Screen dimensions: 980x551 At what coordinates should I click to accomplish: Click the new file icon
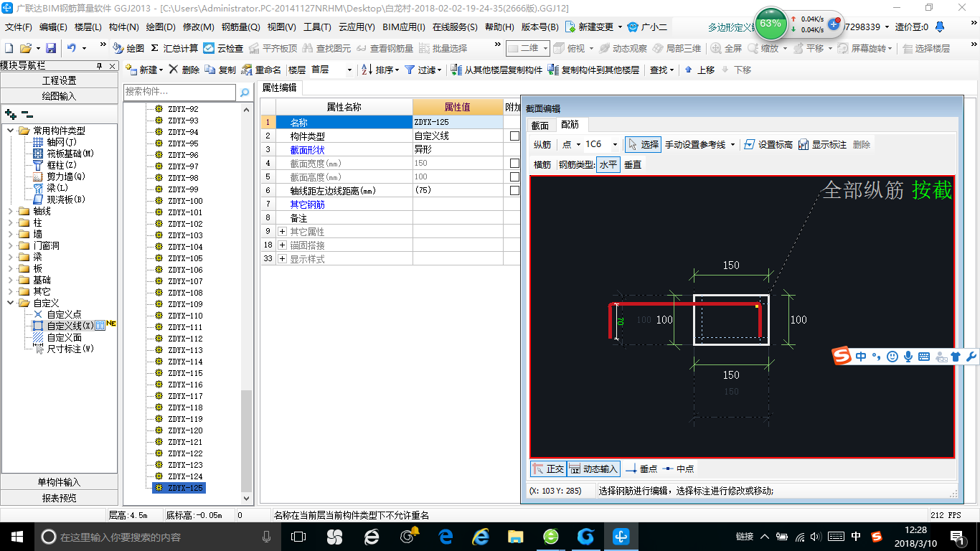9,48
